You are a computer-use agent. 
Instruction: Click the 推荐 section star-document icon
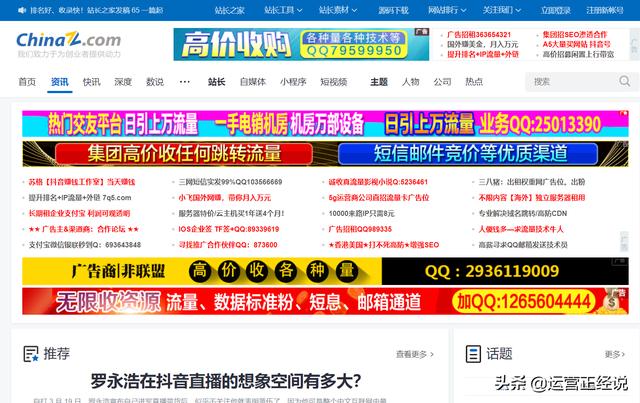coord(31,354)
